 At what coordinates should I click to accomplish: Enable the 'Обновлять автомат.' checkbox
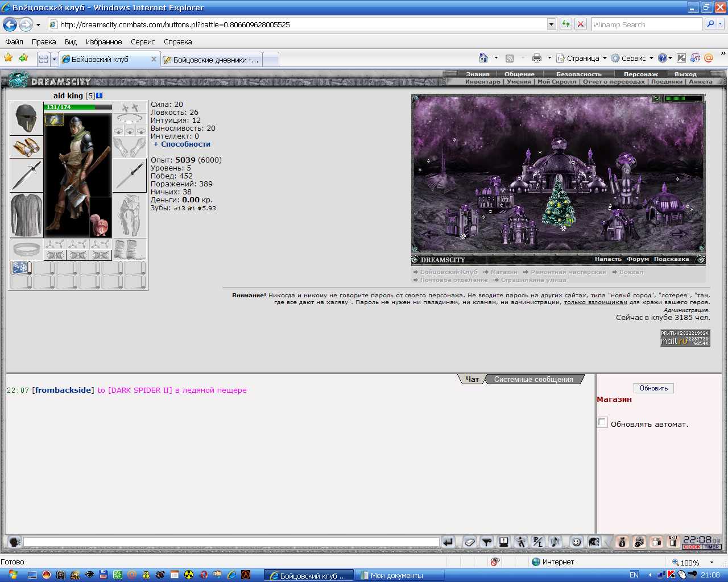[602, 422]
